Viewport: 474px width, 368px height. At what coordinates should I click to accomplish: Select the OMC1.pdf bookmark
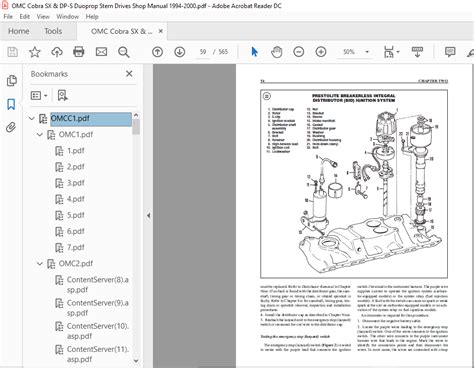76,135
